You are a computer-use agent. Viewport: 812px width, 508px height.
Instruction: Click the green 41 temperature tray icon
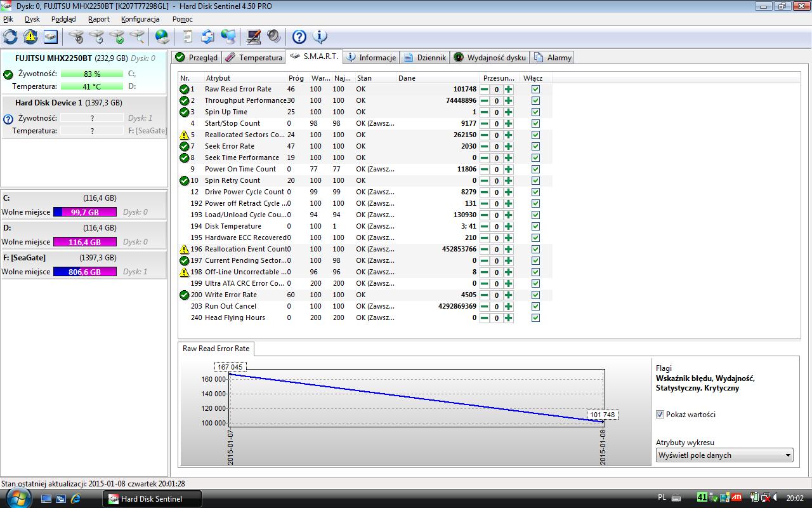click(x=702, y=498)
